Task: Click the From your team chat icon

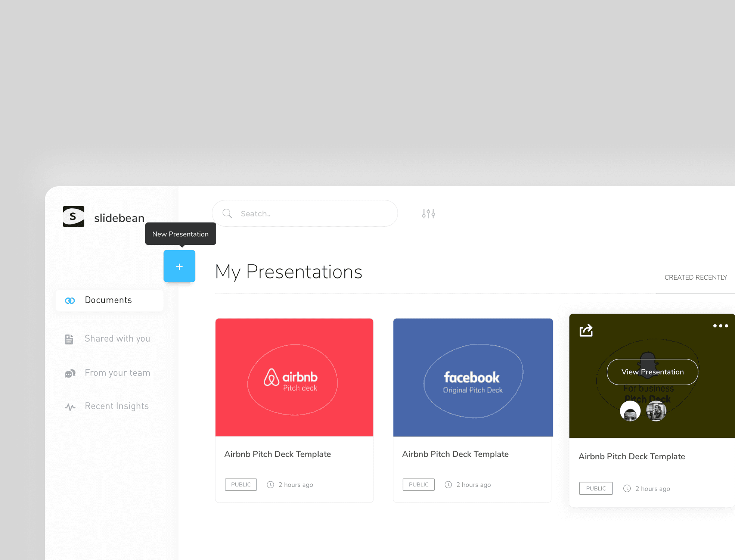Action: tap(70, 373)
